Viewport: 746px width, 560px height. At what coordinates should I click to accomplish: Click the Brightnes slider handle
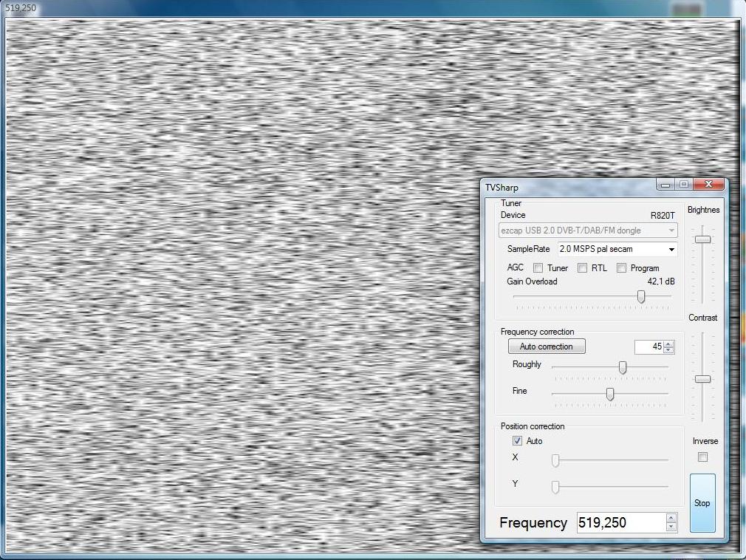pyautogui.click(x=702, y=239)
